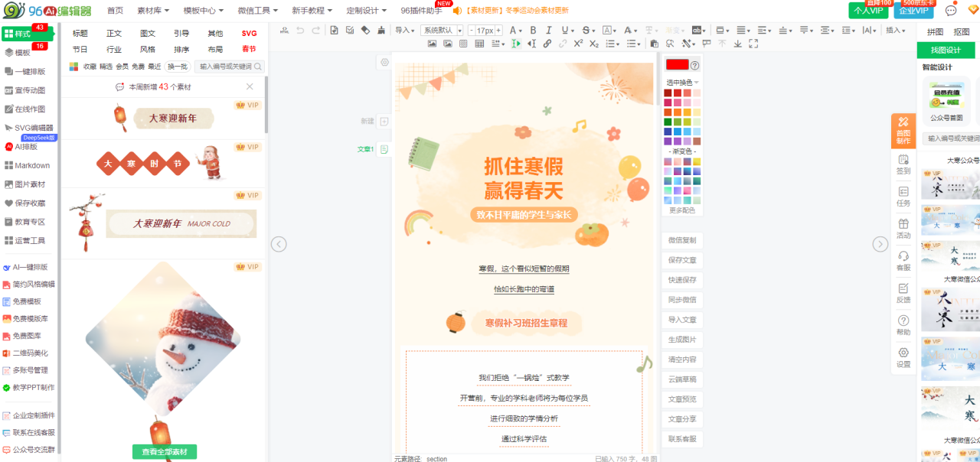Switch to the 节日 category tab
980x462 pixels.
80,49
